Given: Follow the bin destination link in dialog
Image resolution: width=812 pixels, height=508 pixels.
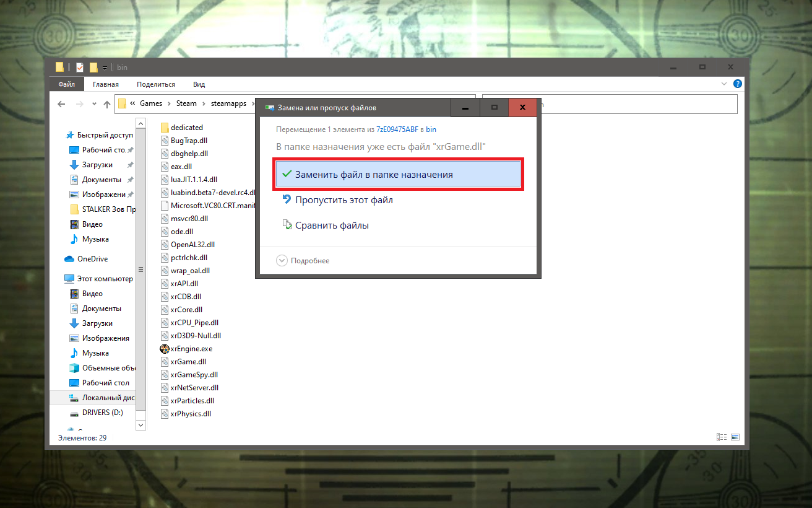Looking at the screenshot, I should [431, 129].
